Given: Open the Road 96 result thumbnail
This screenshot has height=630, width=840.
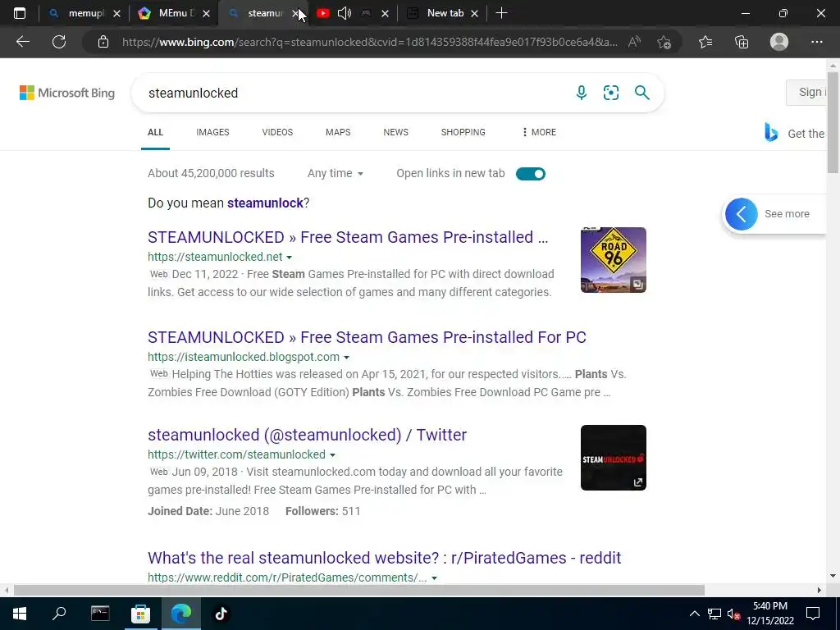Looking at the screenshot, I should click(x=614, y=260).
